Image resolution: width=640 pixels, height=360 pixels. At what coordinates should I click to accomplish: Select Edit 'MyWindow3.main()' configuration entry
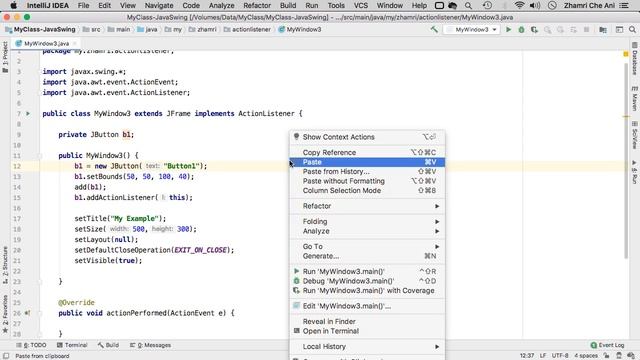coord(367,306)
